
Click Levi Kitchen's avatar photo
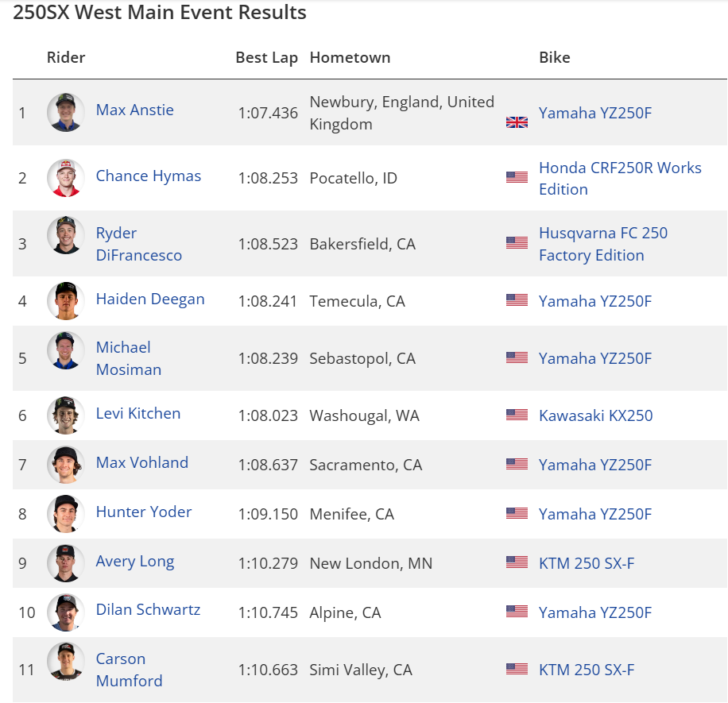coord(65,415)
